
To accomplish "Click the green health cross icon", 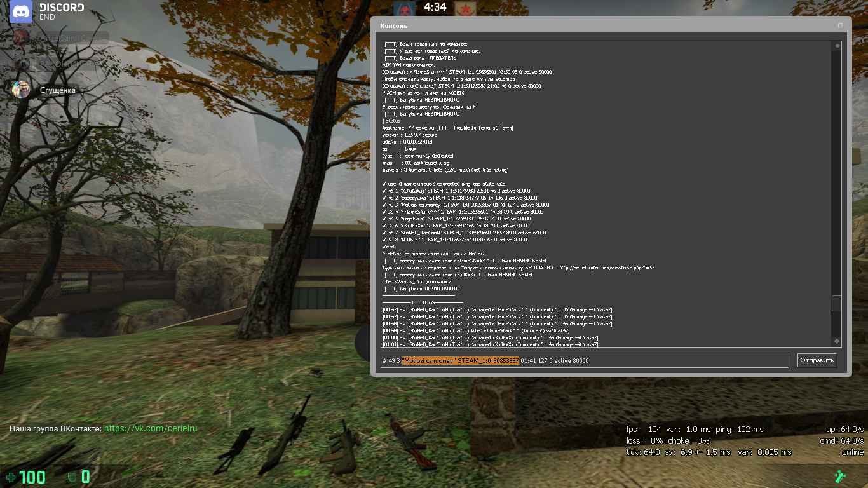I will (x=10, y=477).
